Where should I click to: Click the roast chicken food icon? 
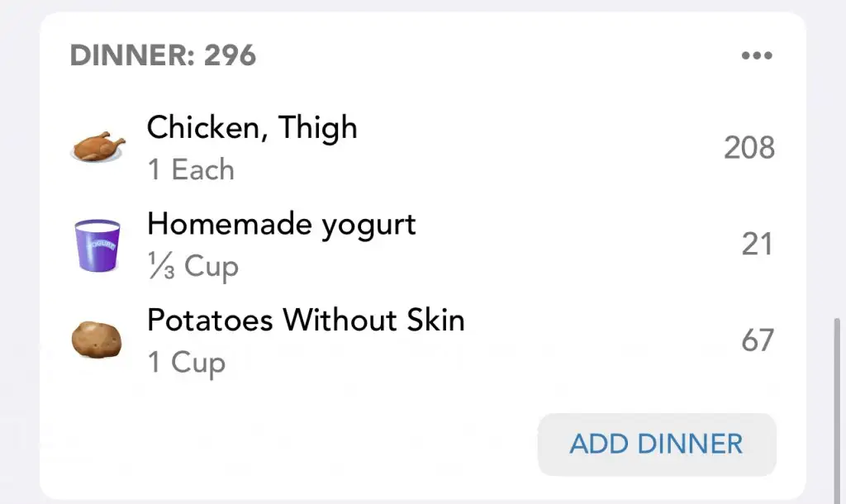coord(98,147)
